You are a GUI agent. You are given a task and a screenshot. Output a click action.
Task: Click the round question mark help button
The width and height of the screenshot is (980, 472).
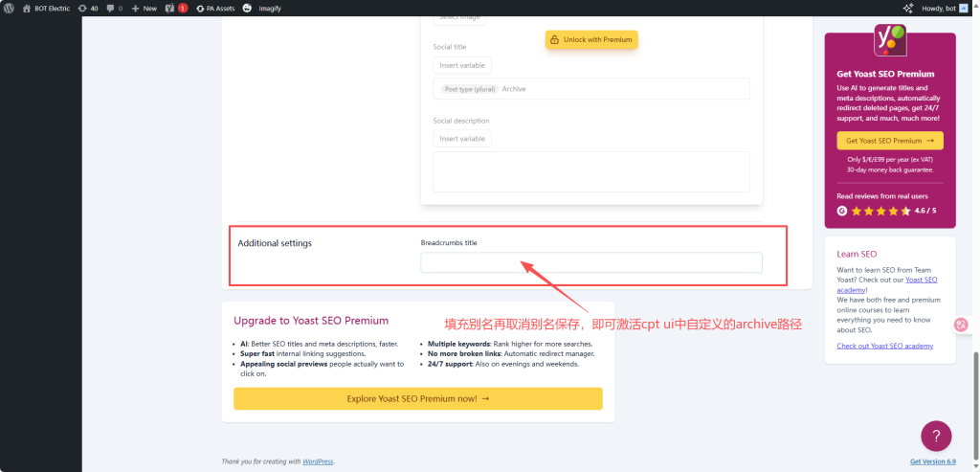[x=936, y=436]
